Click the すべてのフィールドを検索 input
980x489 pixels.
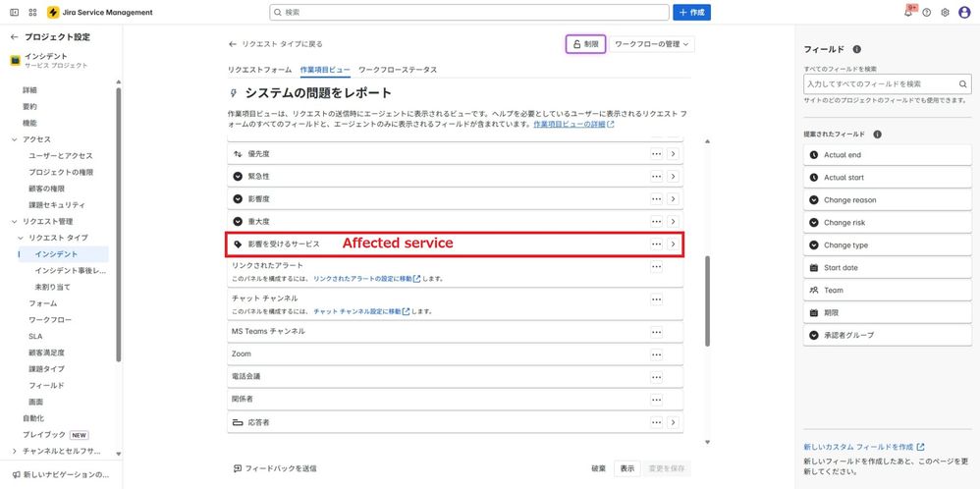[x=888, y=83]
